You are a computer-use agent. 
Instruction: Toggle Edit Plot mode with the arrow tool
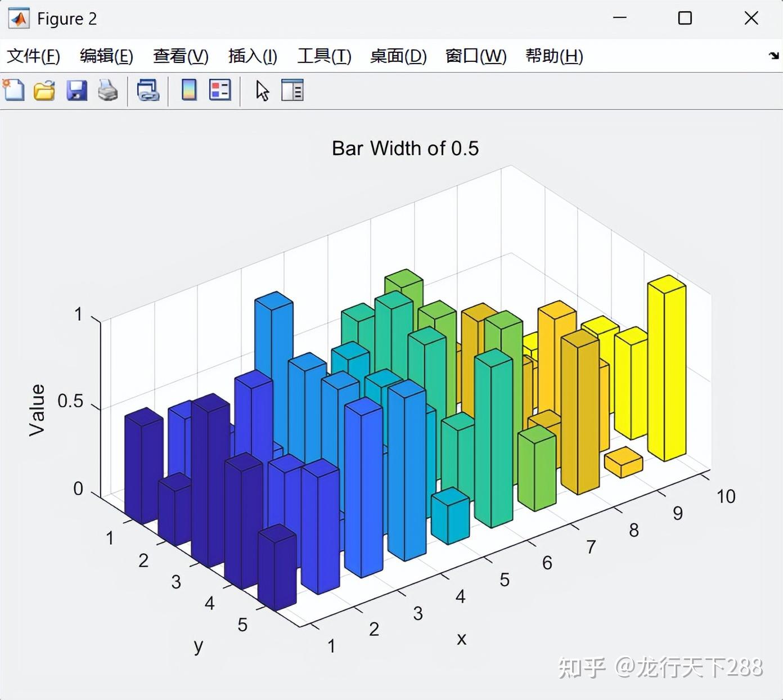tap(261, 90)
